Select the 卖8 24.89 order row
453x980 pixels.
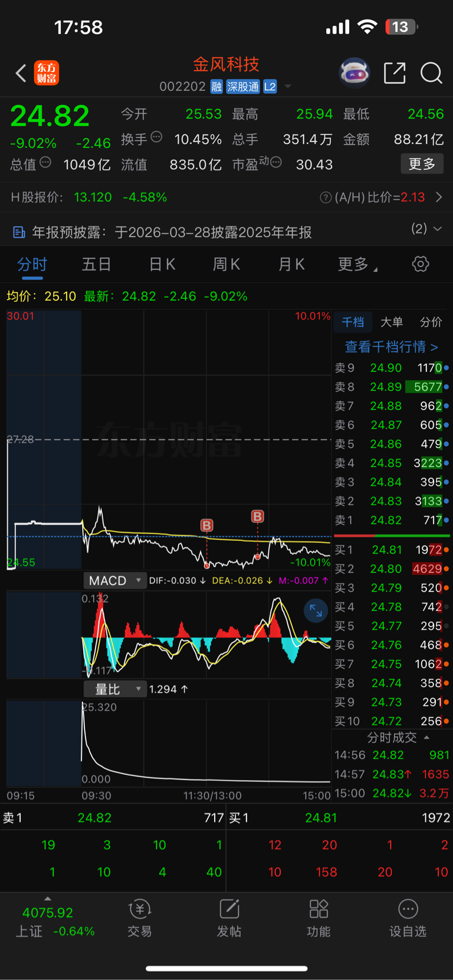(392, 387)
